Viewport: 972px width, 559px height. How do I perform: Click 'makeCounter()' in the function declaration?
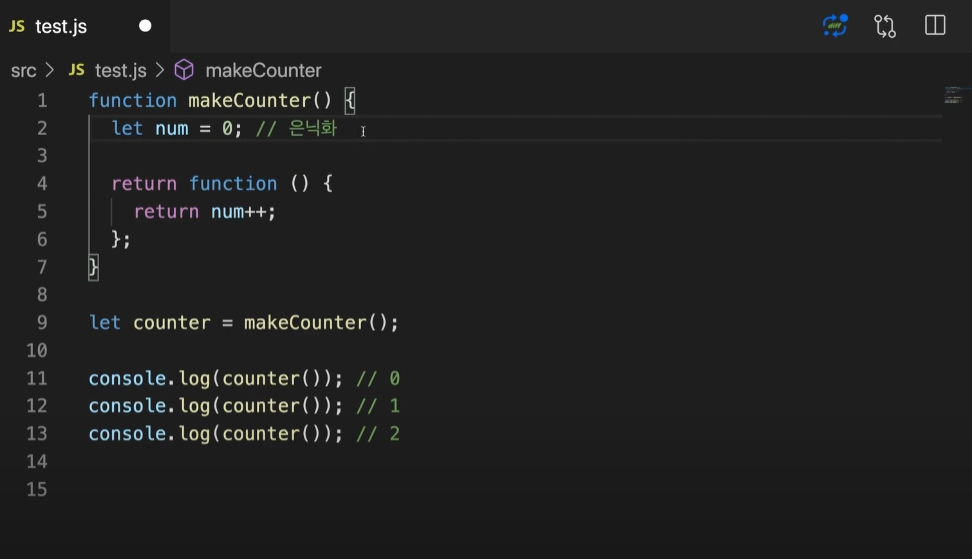point(260,100)
